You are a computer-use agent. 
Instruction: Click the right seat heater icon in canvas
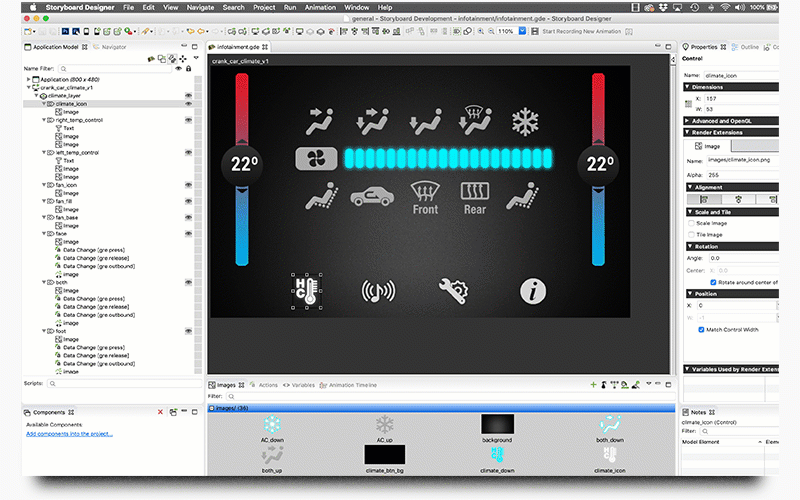point(522,196)
